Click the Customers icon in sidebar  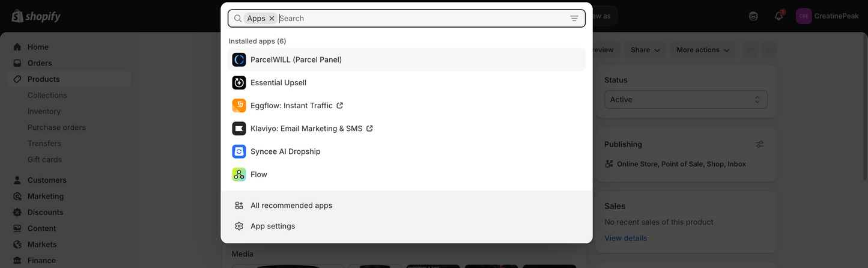17,180
